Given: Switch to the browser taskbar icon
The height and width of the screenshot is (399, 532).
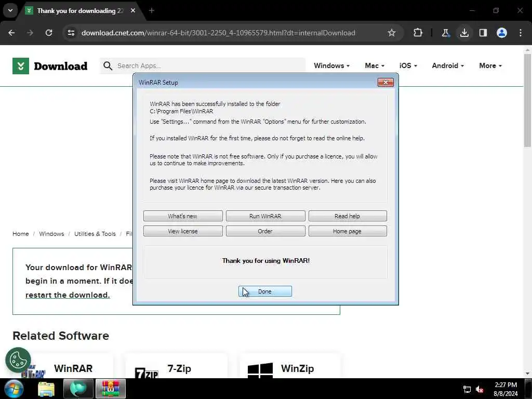Looking at the screenshot, I should click(x=78, y=389).
